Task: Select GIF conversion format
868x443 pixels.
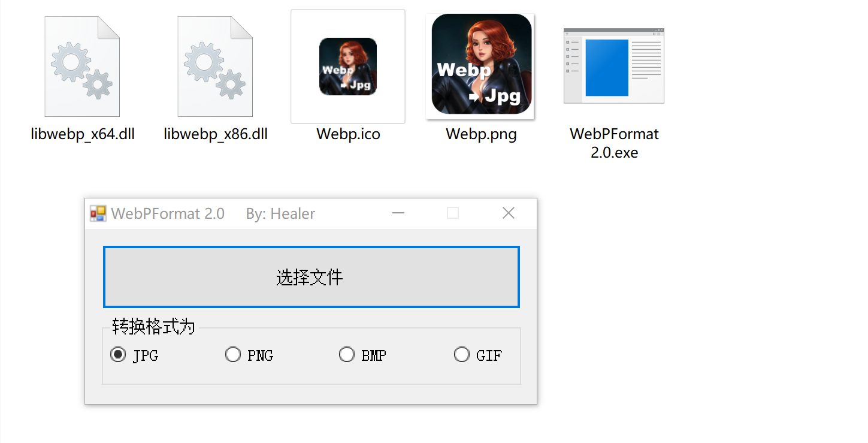Action: click(461, 354)
